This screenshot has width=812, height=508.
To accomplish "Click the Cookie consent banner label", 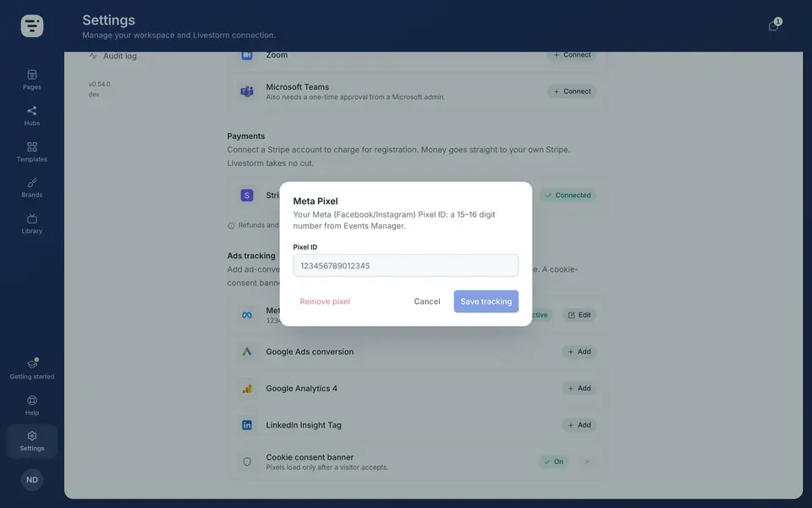I will coord(310,457).
